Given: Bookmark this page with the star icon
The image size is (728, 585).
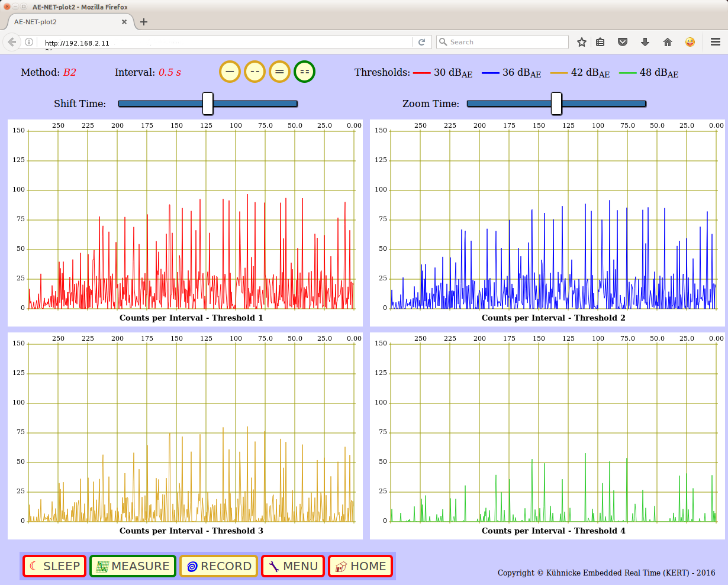Looking at the screenshot, I should (x=582, y=42).
